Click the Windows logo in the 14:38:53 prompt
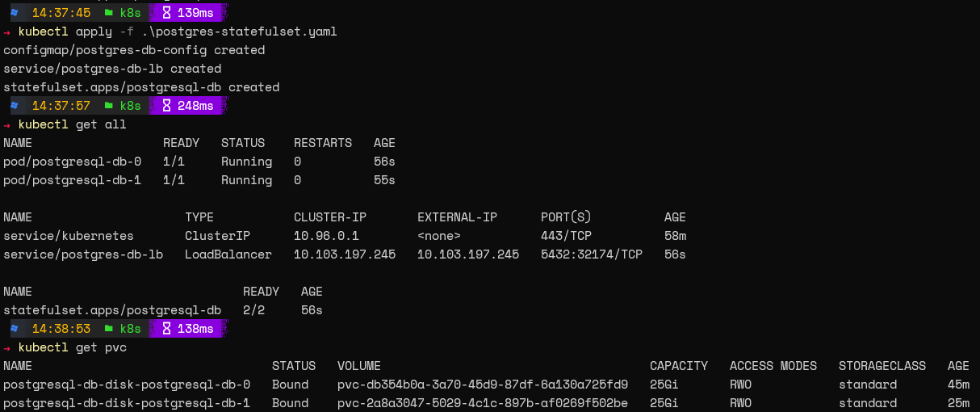 15,329
